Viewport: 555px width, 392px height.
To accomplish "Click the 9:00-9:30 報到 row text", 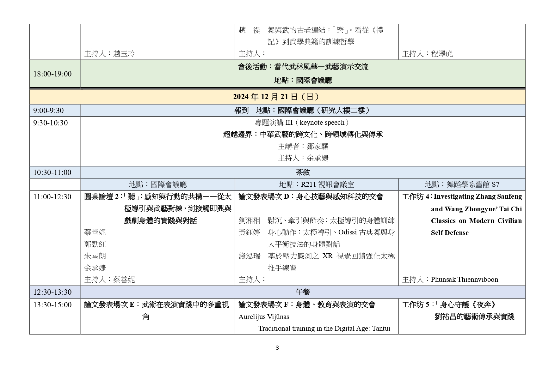I will tap(302, 110).
